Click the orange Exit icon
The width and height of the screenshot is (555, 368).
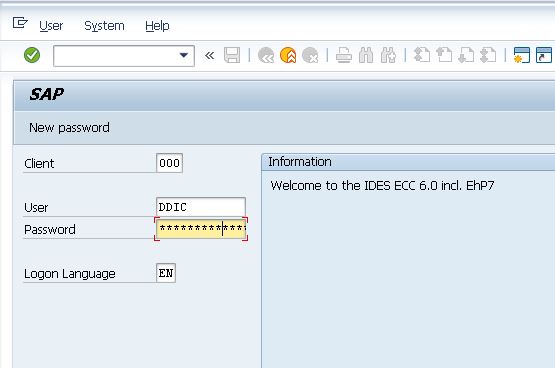pyautogui.click(x=288, y=55)
